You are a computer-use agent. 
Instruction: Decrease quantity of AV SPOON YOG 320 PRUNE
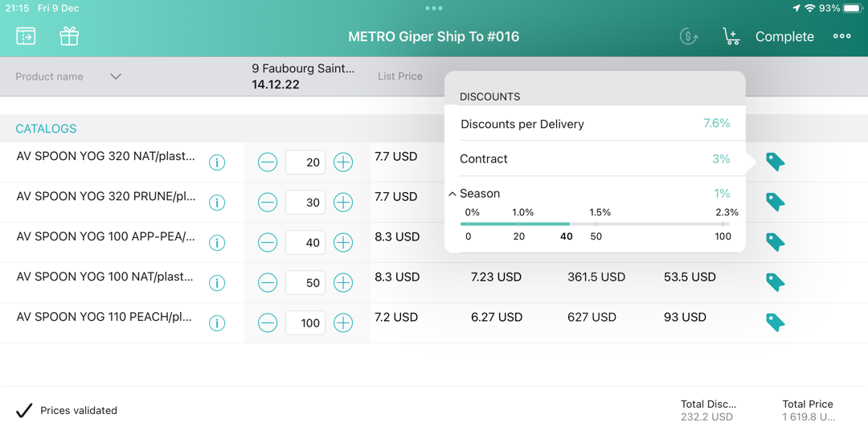[x=268, y=202]
